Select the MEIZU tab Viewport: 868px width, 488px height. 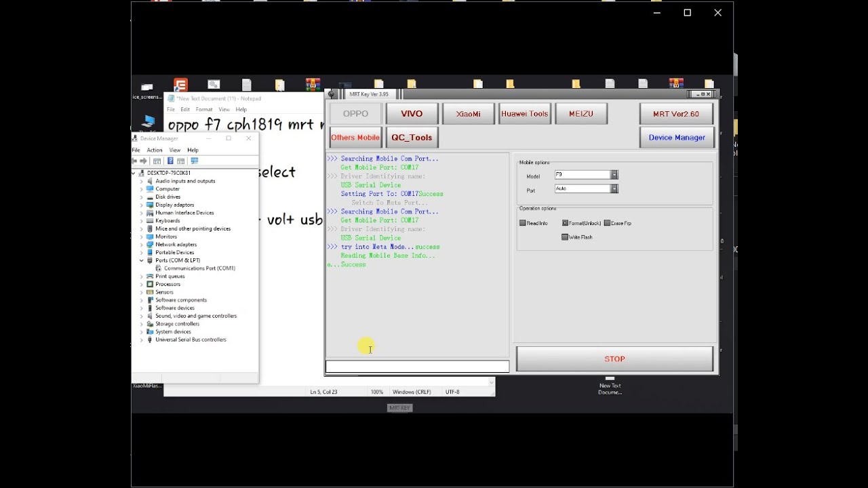click(580, 114)
